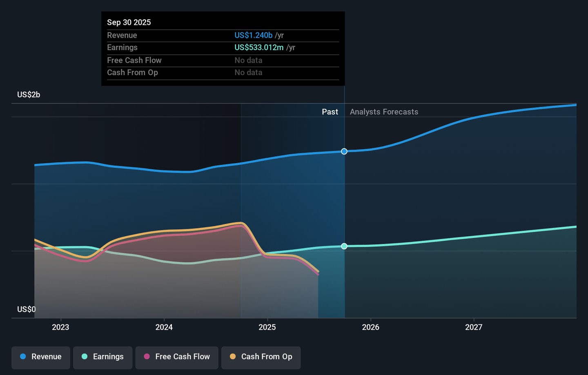Click the Cash From Op label in the tooltip

point(132,73)
